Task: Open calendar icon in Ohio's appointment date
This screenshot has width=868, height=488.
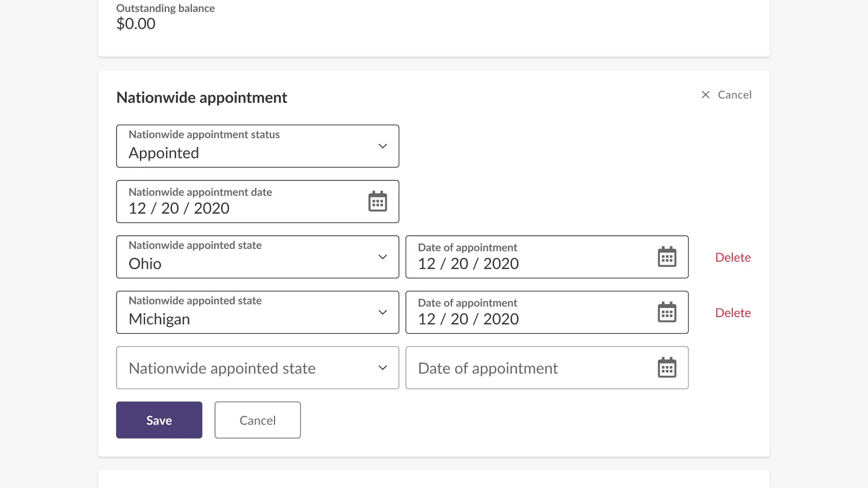Action: coord(667,257)
